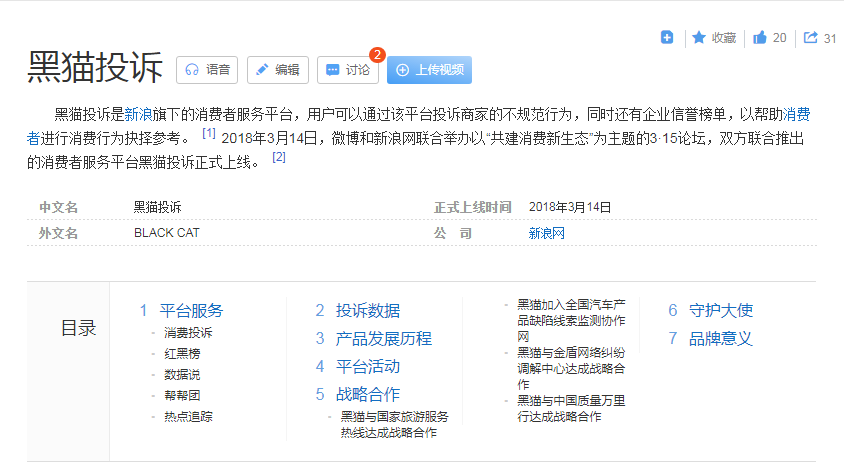844x466 pixels.
Task: Click the 目录 heading
Action: [79, 328]
